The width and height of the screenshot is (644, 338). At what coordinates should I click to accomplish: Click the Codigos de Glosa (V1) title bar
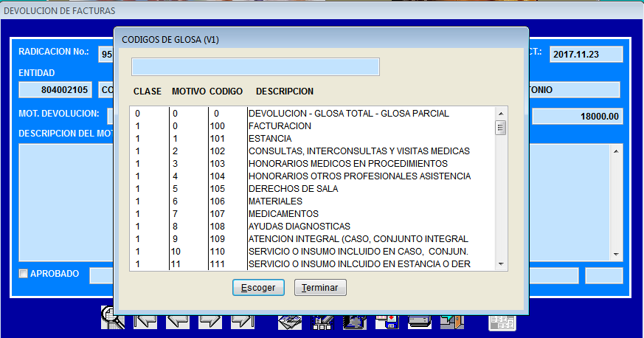coord(321,40)
